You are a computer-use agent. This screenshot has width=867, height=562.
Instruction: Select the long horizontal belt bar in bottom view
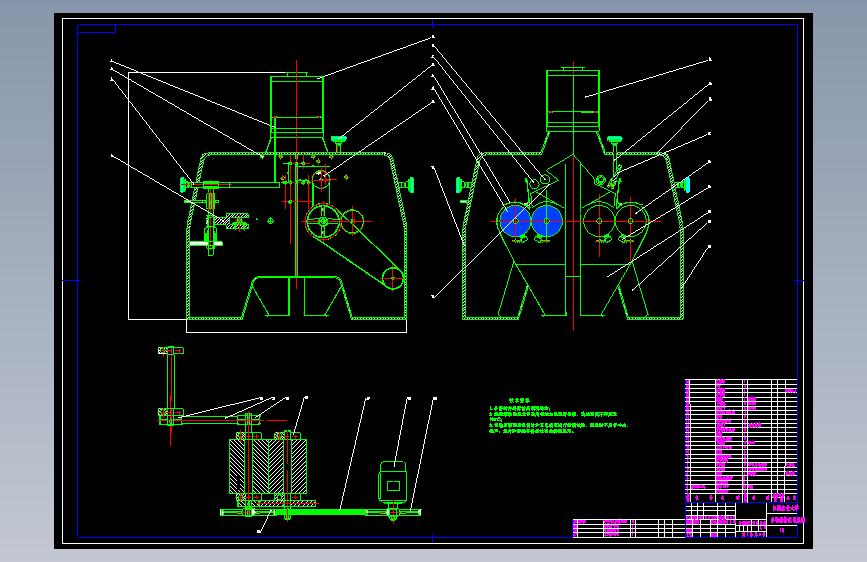point(321,512)
